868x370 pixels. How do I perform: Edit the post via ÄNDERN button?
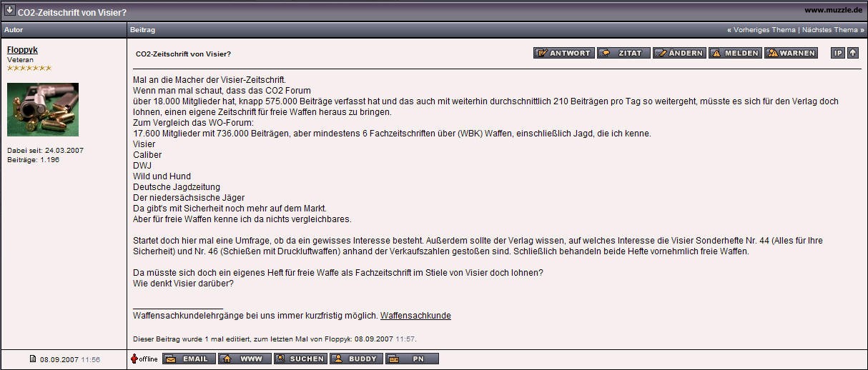click(679, 54)
